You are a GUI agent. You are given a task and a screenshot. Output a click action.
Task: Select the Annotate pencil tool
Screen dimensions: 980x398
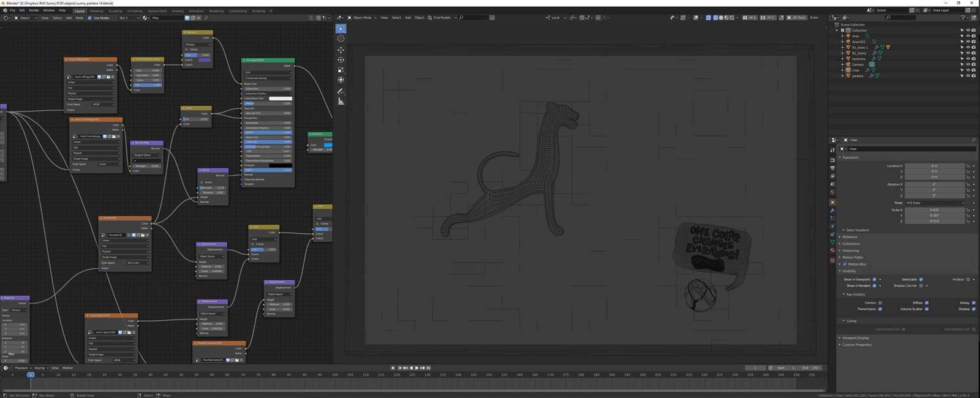pyautogui.click(x=341, y=91)
